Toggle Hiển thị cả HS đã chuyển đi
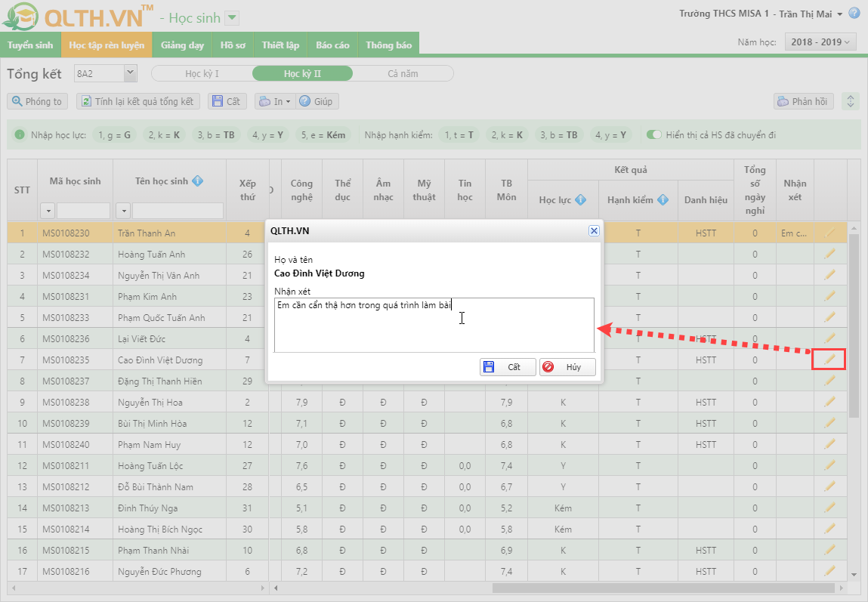868x602 pixels. (653, 135)
